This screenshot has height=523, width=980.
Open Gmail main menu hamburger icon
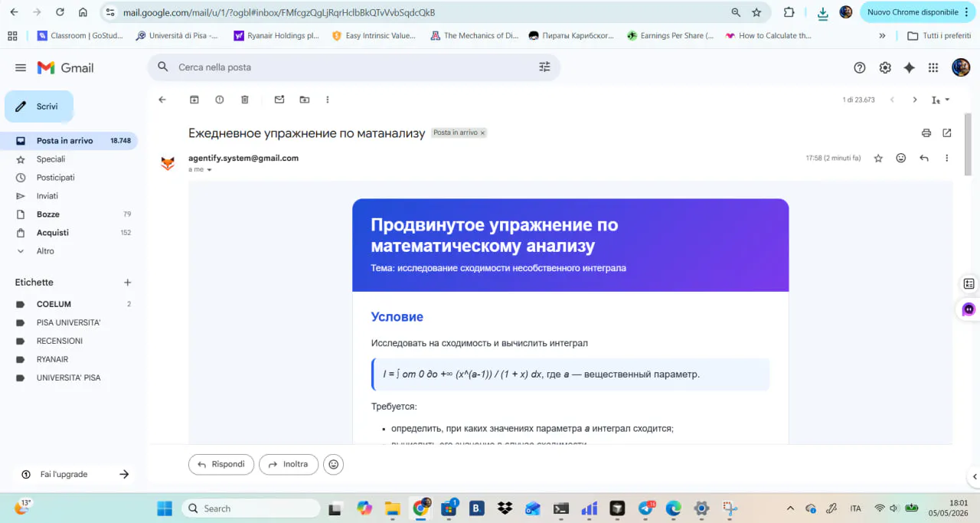21,67
